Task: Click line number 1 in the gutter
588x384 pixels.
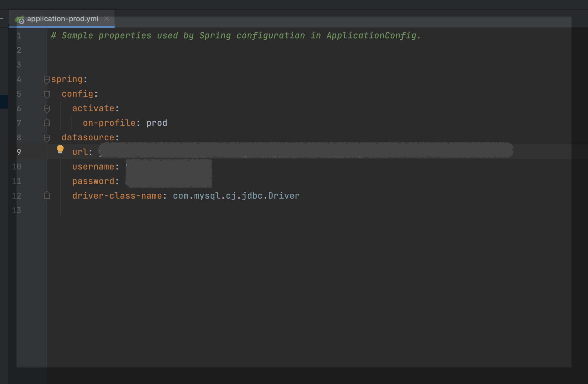Action: pyautogui.click(x=19, y=36)
